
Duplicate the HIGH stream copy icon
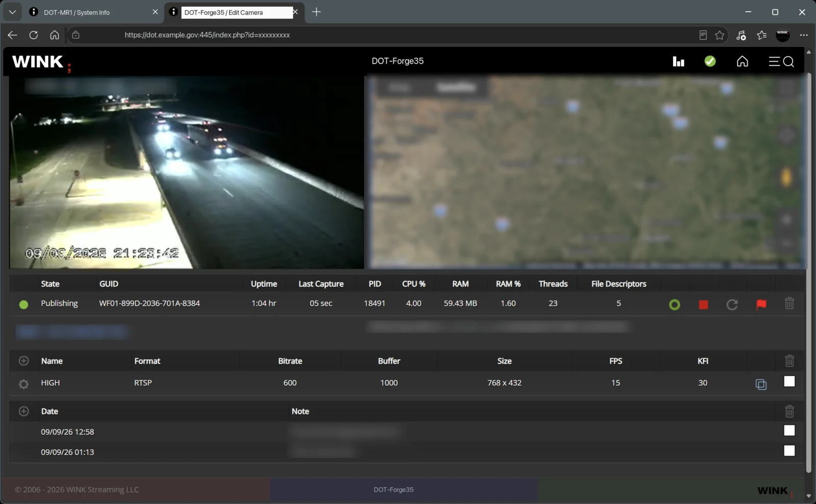click(761, 384)
